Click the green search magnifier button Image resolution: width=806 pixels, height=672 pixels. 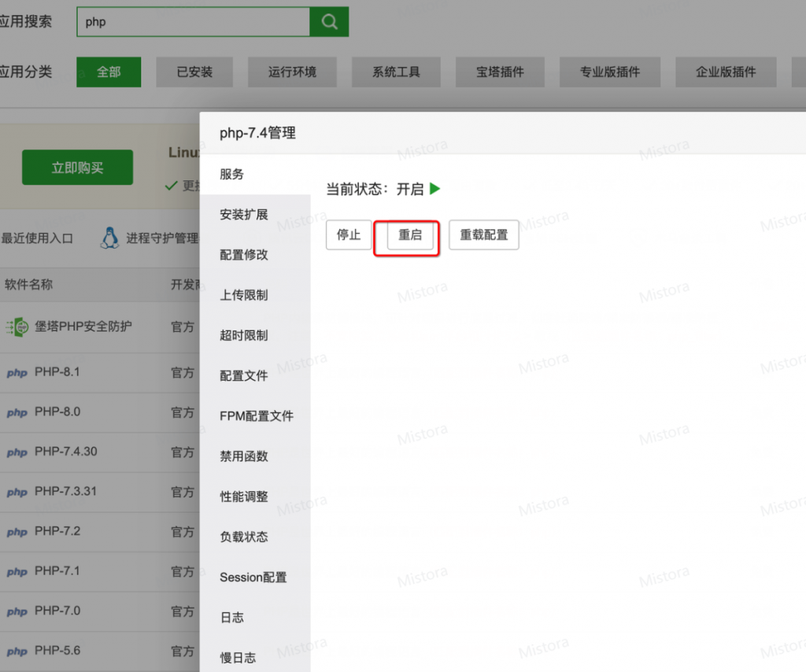329,21
